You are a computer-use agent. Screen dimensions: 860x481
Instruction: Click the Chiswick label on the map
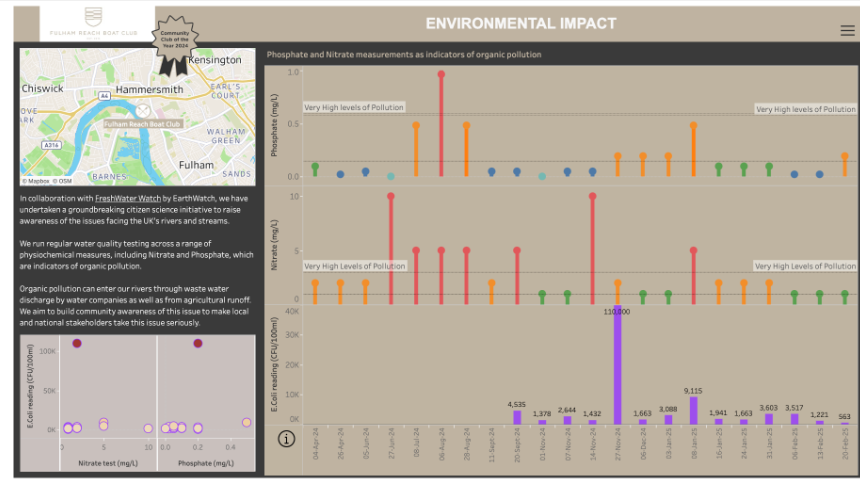pyautogui.click(x=42, y=88)
